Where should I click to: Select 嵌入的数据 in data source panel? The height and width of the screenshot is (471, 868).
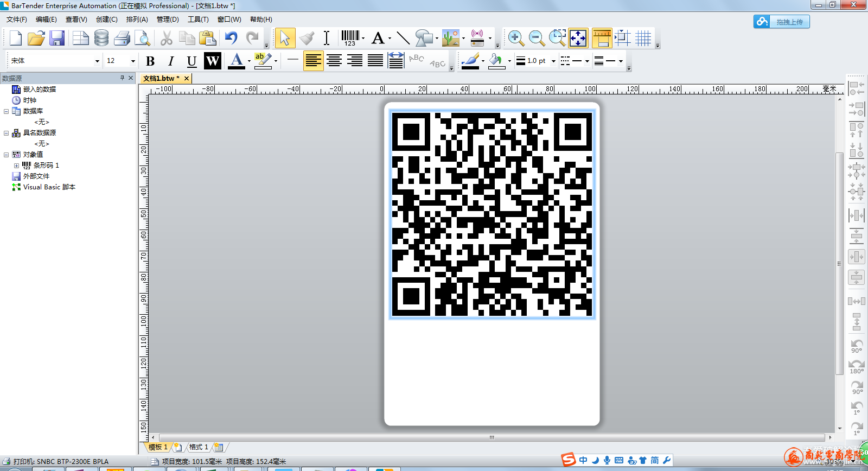click(40, 89)
